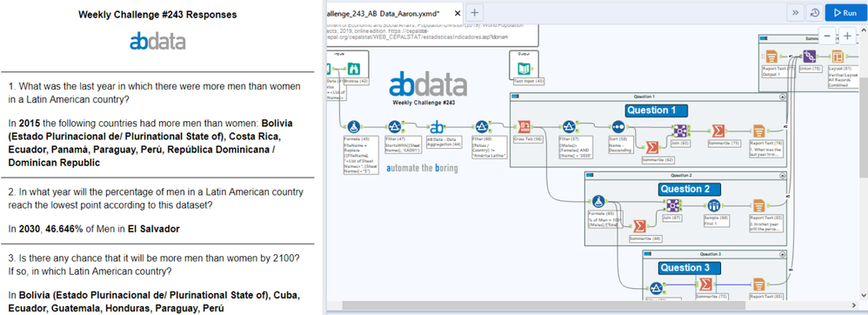Image resolution: width=868 pixels, height=315 pixels.
Task: Open a new workflow tab with plus
Action: pyautogui.click(x=474, y=12)
